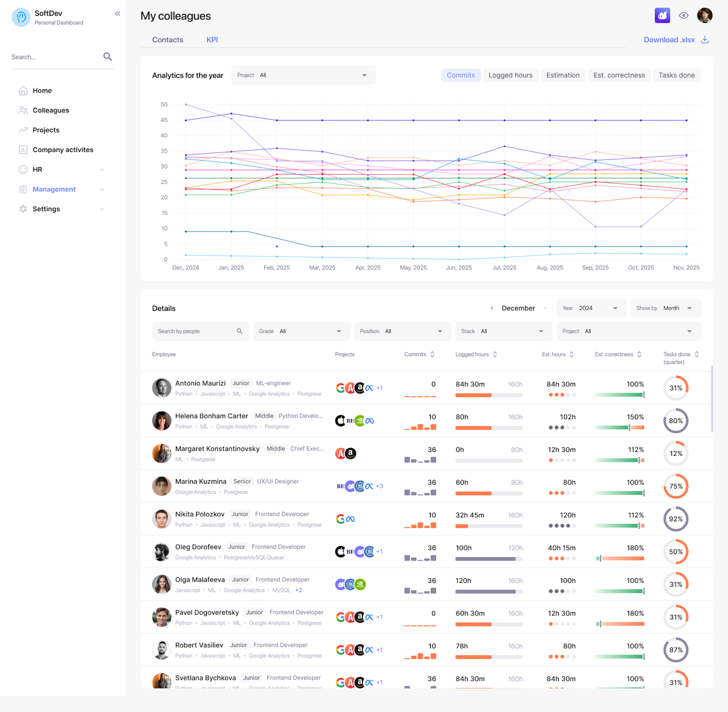Focus the Search by people field
Image resolution: width=728 pixels, height=712 pixels.
tap(201, 331)
